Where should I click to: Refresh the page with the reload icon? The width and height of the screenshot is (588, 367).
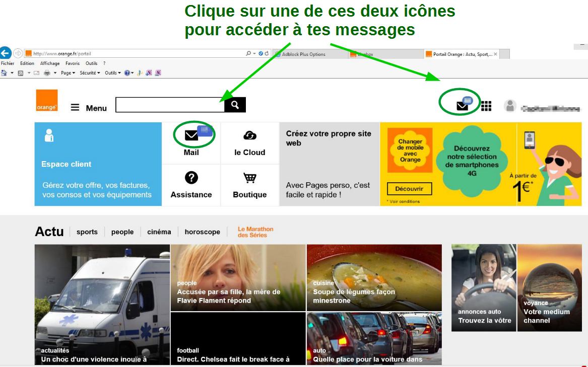267,53
